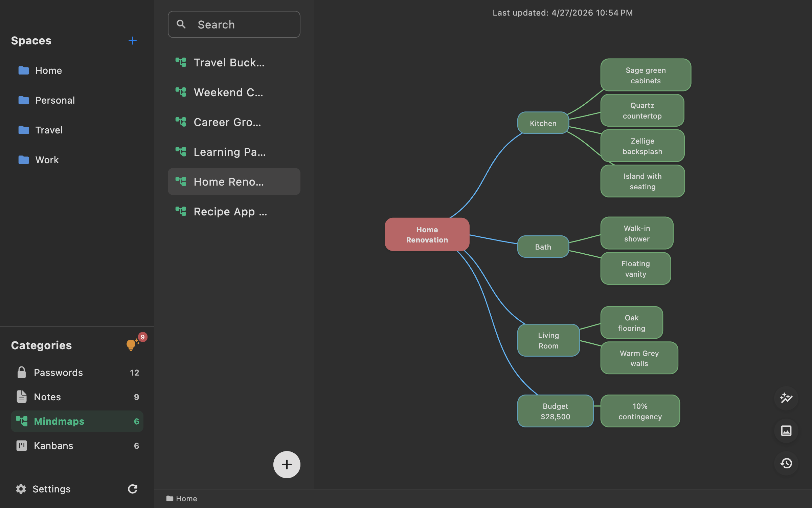Select the 10% contingency node
The width and height of the screenshot is (812, 508).
640,411
